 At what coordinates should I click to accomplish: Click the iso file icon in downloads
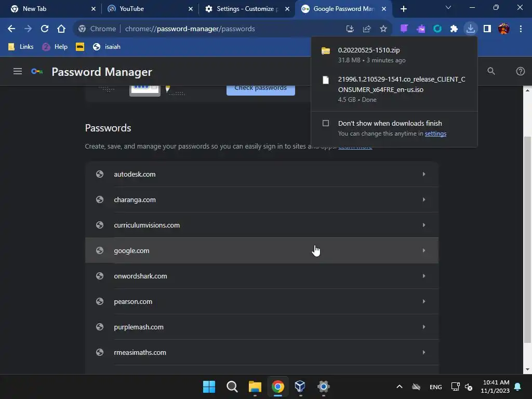(326, 80)
